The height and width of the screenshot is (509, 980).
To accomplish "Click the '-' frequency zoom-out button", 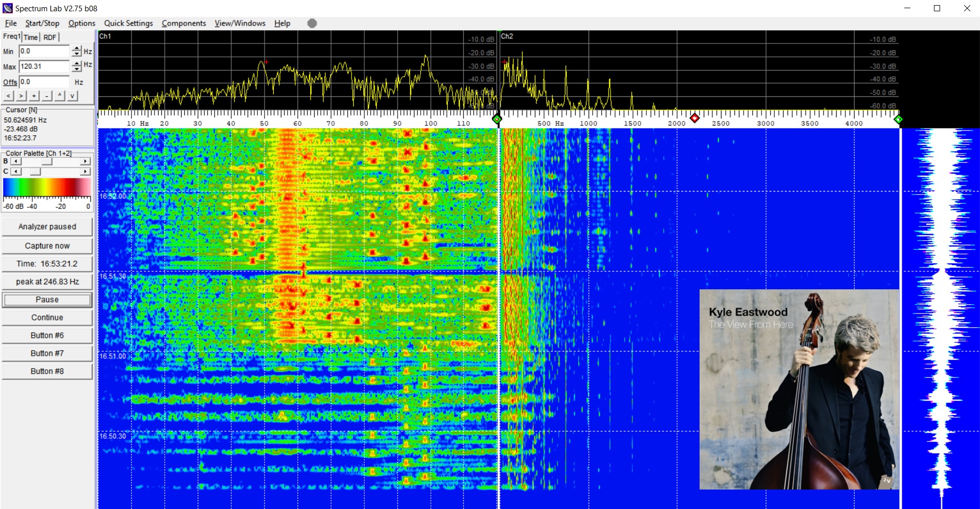I will click(x=47, y=96).
